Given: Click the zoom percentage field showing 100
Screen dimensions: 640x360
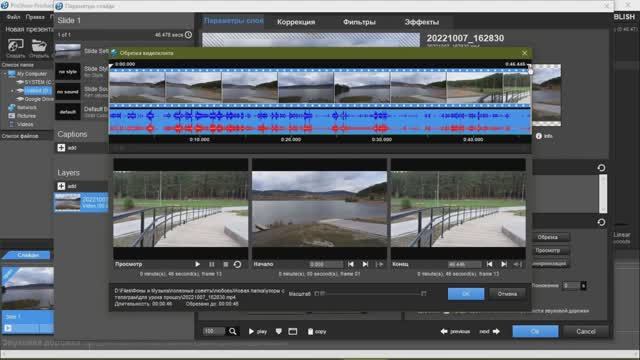Looking at the screenshot, I should click(213, 331).
